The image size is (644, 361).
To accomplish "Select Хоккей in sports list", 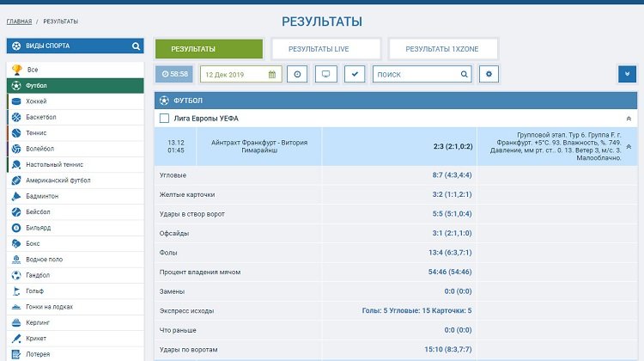I will pos(76,101).
